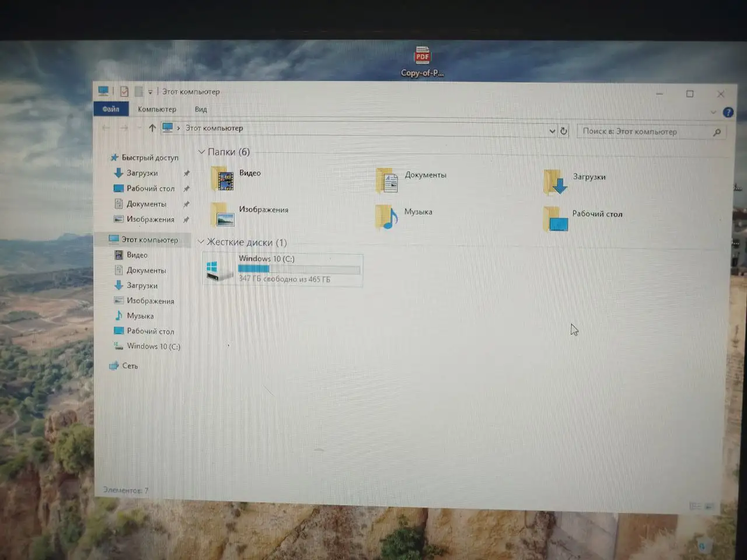747x560 pixels.
Task: Select the Рабочий стол folder in main pane
Action: 555,219
